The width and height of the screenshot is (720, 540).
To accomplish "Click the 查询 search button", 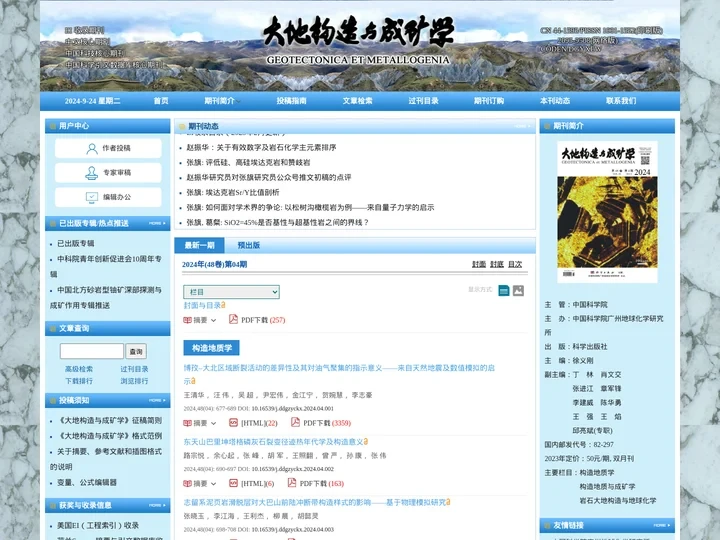I will 136,351.
